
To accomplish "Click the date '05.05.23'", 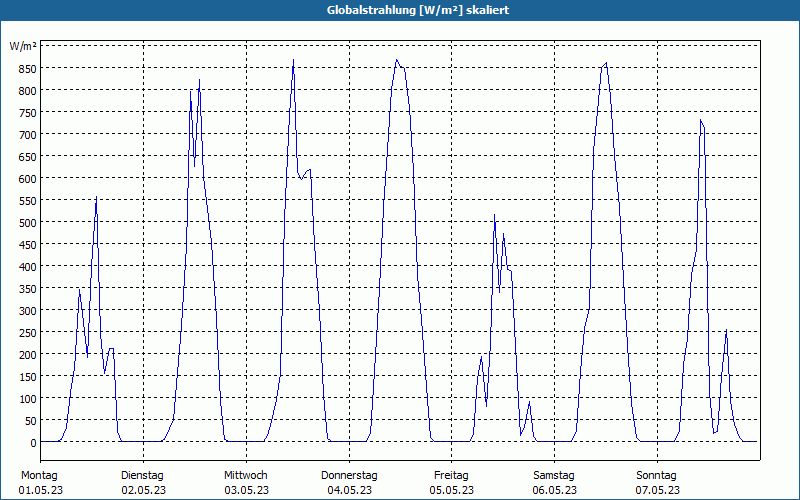I will click(x=452, y=490).
